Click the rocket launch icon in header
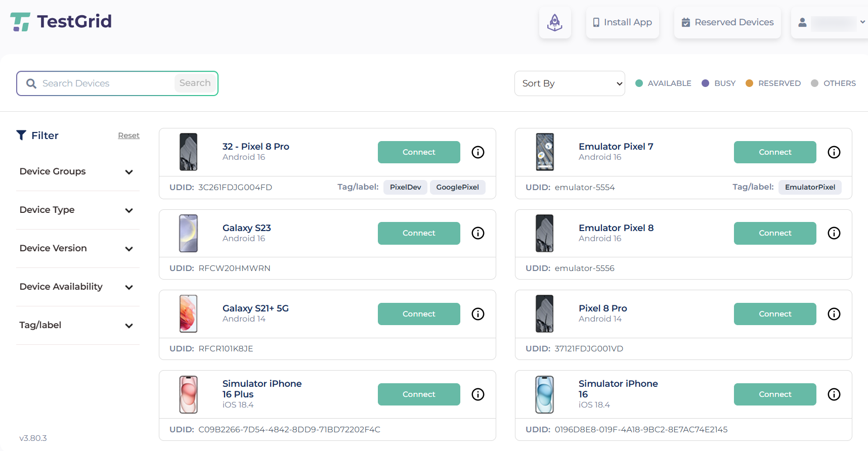 click(555, 23)
